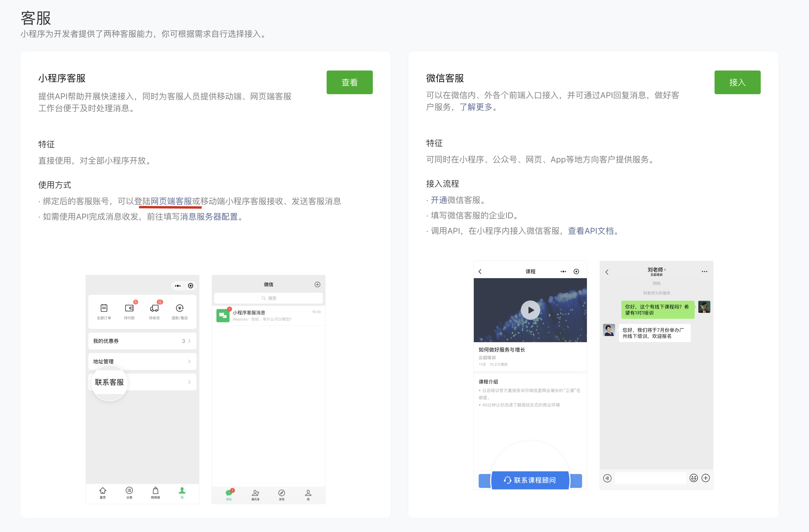This screenshot has height=532, width=809.
Task: Click the 查看 button for 小程序客服
Action: pyautogui.click(x=349, y=82)
